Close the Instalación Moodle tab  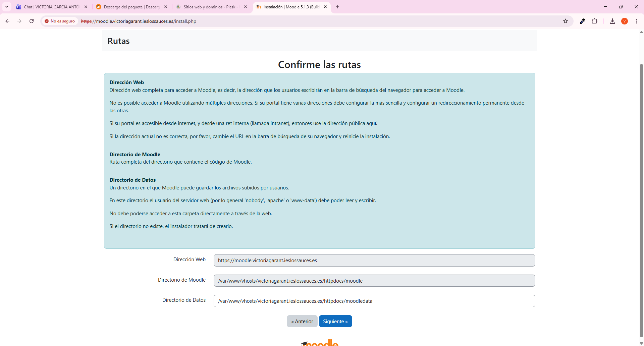pos(325,7)
